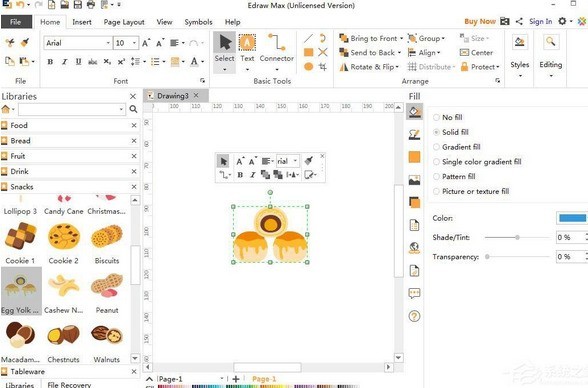588x388 pixels.
Task: Click the library search input field
Action: coord(71,109)
